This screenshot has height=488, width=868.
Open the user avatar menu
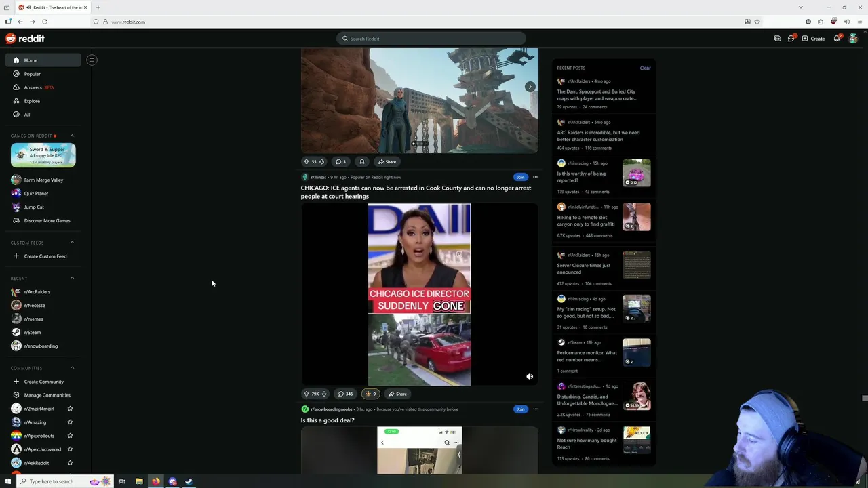pyautogui.click(x=853, y=39)
